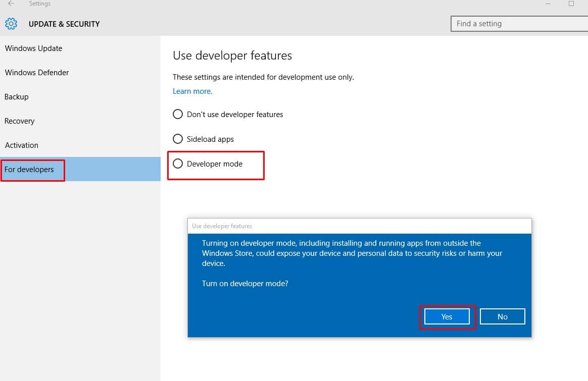The height and width of the screenshot is (381, 588).
Task: Click the UPDATE & SECURITY header
Action: point(64,24)
